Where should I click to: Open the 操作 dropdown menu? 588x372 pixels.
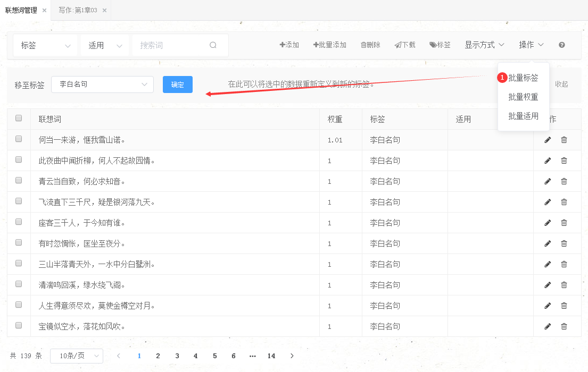pyautogui.click(x=531, y=45)
